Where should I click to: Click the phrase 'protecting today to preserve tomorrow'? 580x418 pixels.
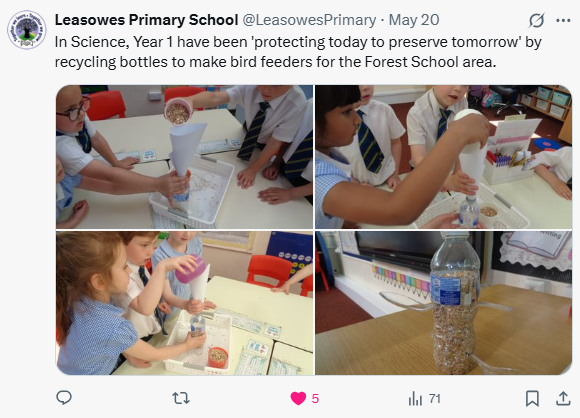pos(386,42)
